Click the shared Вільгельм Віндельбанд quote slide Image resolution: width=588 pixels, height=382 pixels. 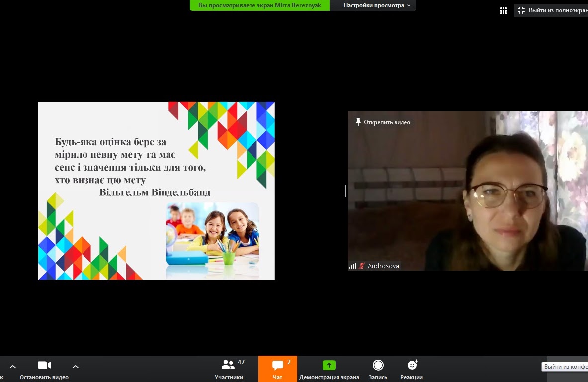[156, 191]
